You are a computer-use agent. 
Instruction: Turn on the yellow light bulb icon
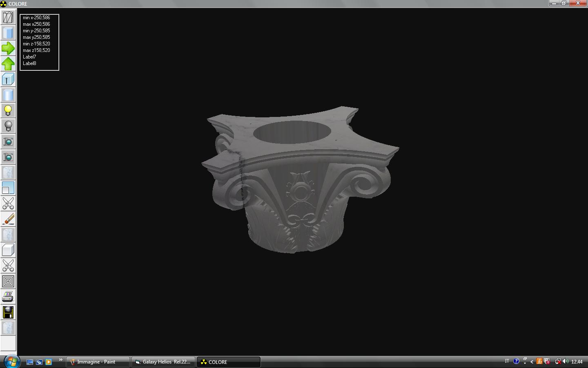click(x=8, y=110)
